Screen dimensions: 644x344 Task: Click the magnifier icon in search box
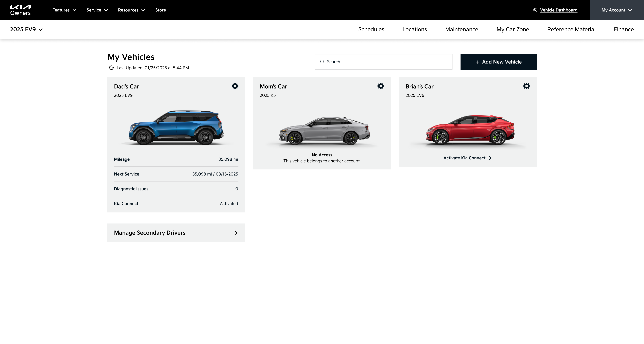point(322,62)
